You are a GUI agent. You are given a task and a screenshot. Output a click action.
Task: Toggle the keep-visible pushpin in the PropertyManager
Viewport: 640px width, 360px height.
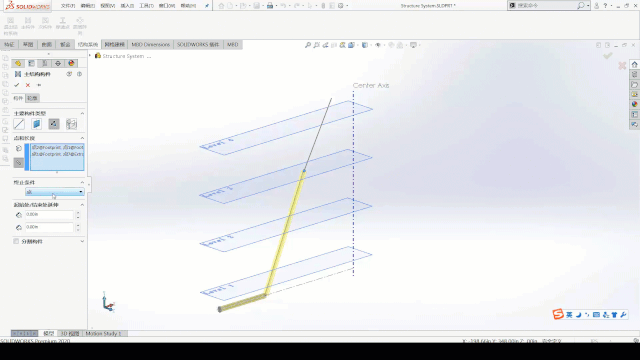point(39,85)
